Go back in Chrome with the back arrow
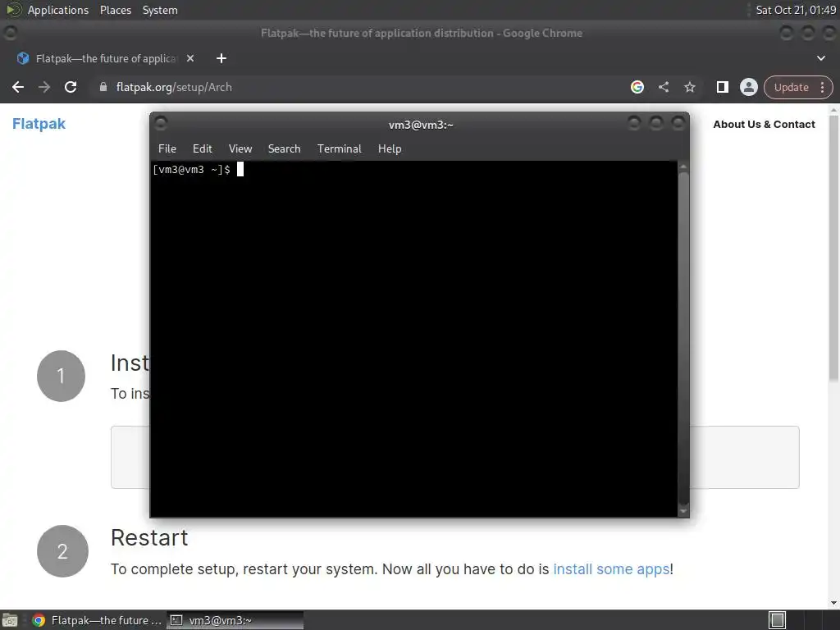 point(18,87)
